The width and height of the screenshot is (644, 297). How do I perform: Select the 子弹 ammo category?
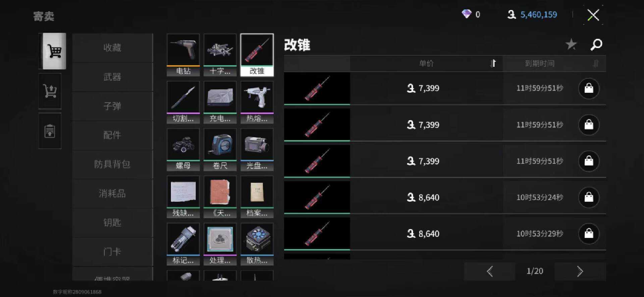click(112, 106)
